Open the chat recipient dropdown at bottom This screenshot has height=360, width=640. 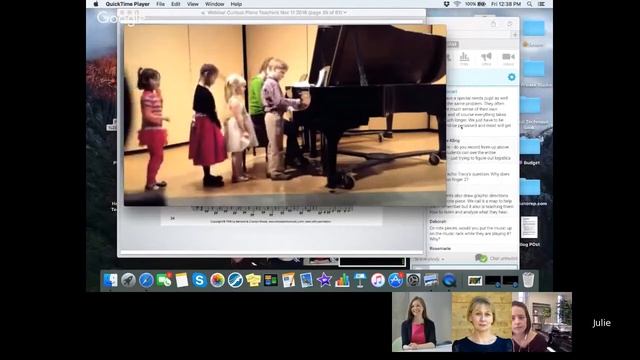tap(429, 259)
